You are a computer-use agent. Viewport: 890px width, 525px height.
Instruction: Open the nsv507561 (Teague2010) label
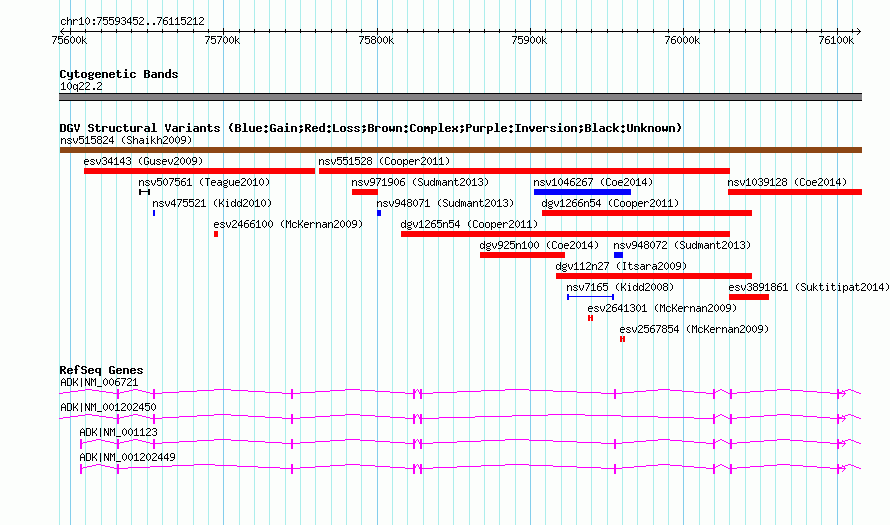(204, 182)
